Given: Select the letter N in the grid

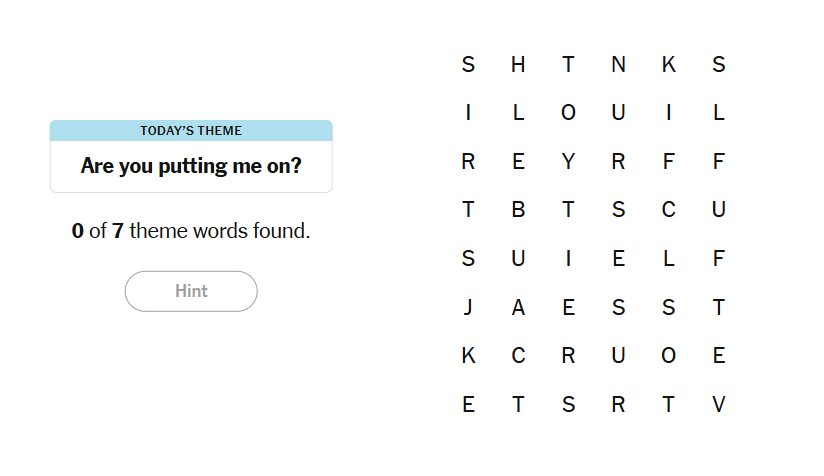Looking at the screenshot, I should pos(618,65).
